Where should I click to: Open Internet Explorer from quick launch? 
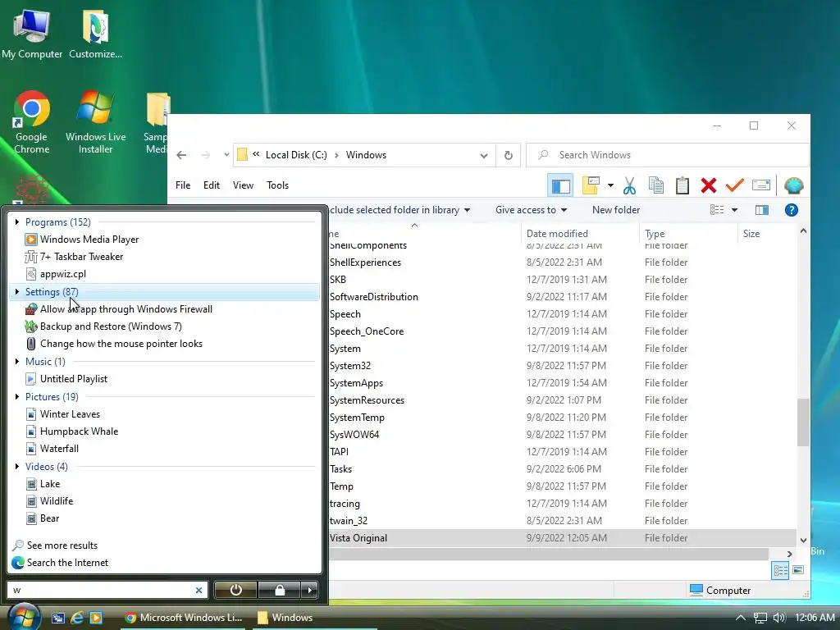pyautogui.click(x=77, y=618)
